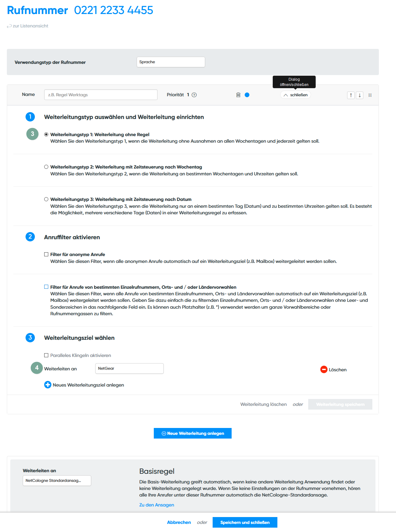Click the trash icon in rule header
The image size is (396, 532).
[238, 95]
